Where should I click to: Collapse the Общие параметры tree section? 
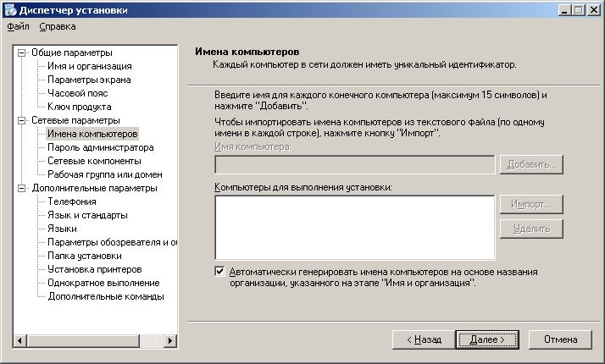pyautogui.click(x=22, y=52)
